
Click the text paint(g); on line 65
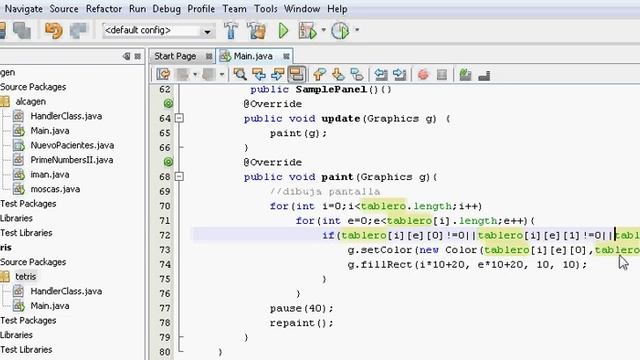click(x=298, y=133)
